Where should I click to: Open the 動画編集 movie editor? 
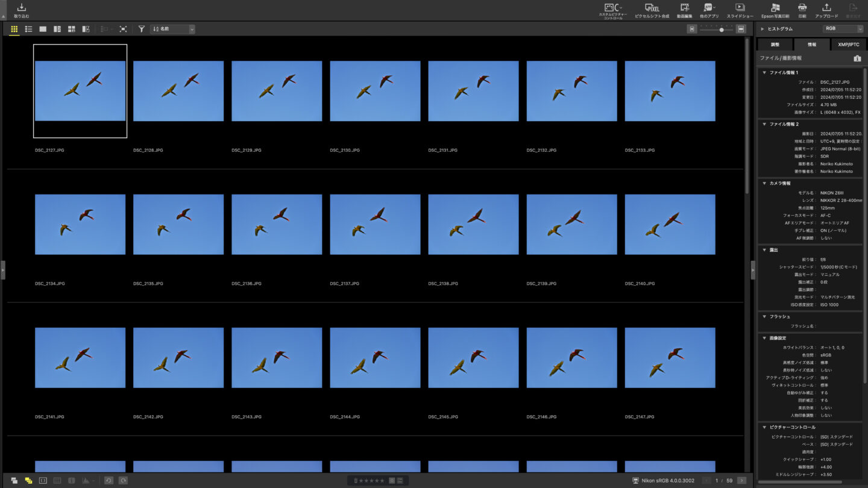tap(684, 10)
